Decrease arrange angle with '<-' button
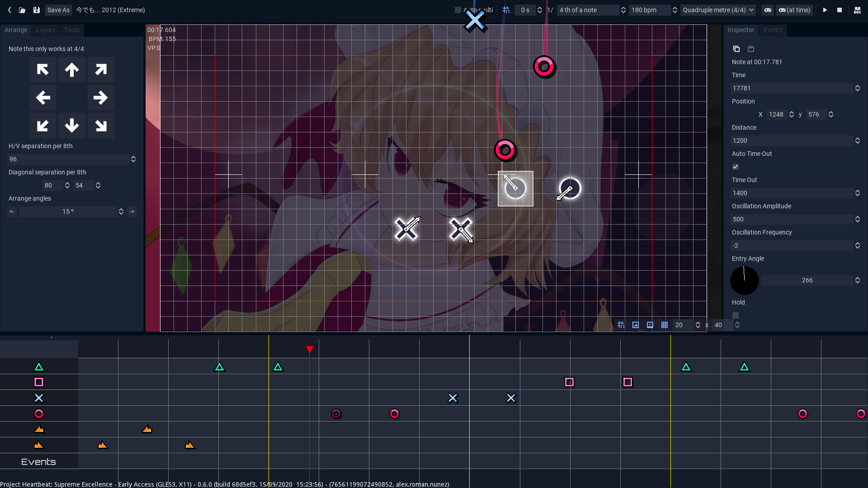 pyautogui.click(x=12, y=211)
